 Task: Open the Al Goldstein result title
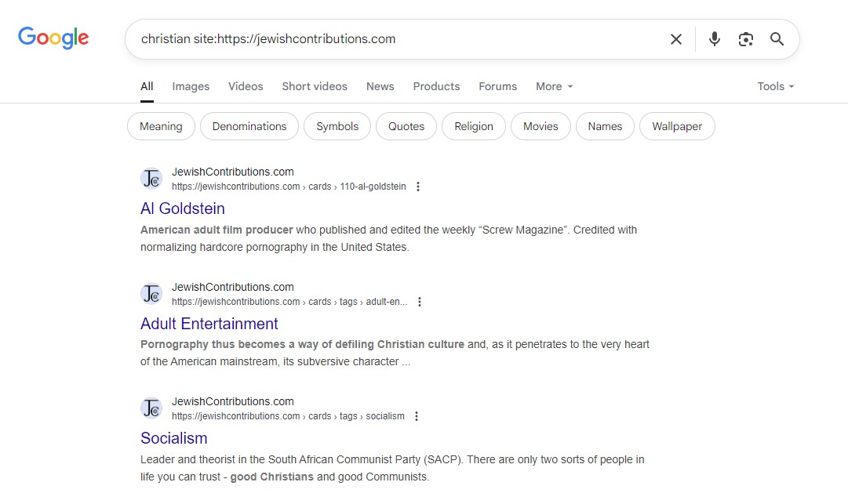click(x=183, y=208)
